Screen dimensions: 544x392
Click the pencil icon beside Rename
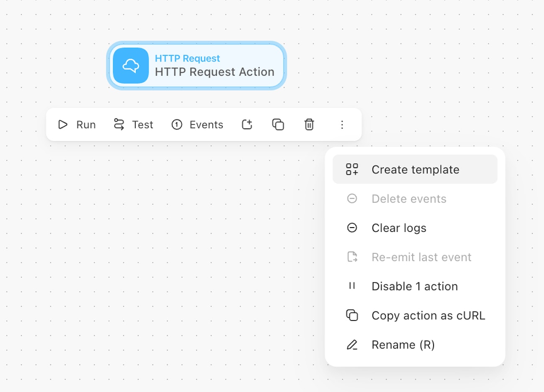click(x=352, y=345)
